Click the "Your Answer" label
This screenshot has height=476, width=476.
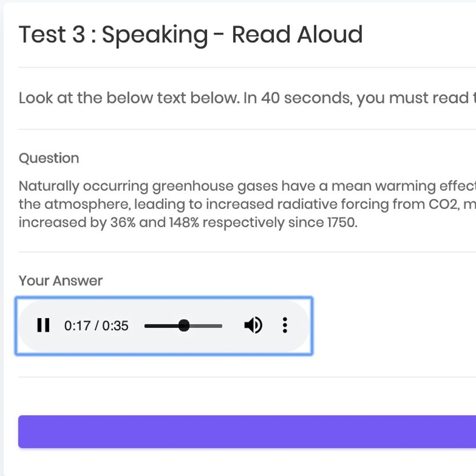point(60,281)
